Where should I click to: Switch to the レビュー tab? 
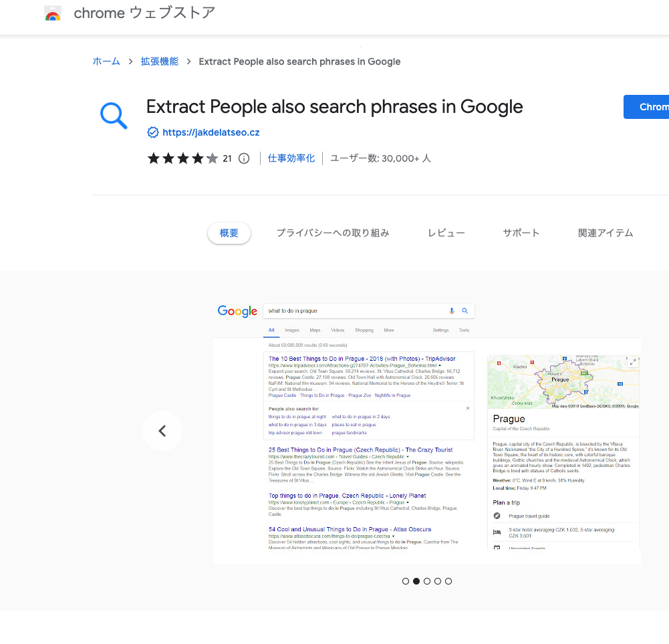click(446, 232)
